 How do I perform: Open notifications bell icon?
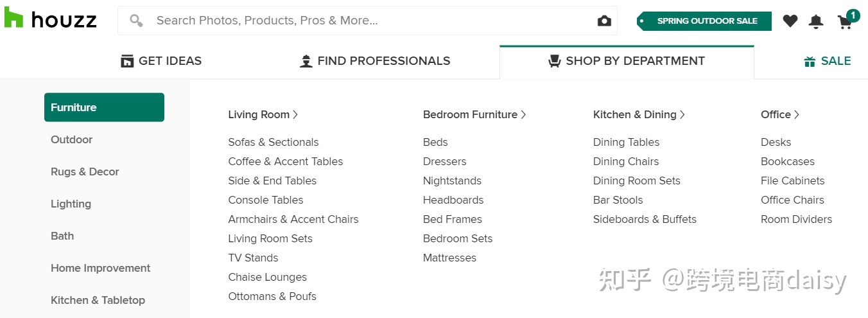[815, 22]
